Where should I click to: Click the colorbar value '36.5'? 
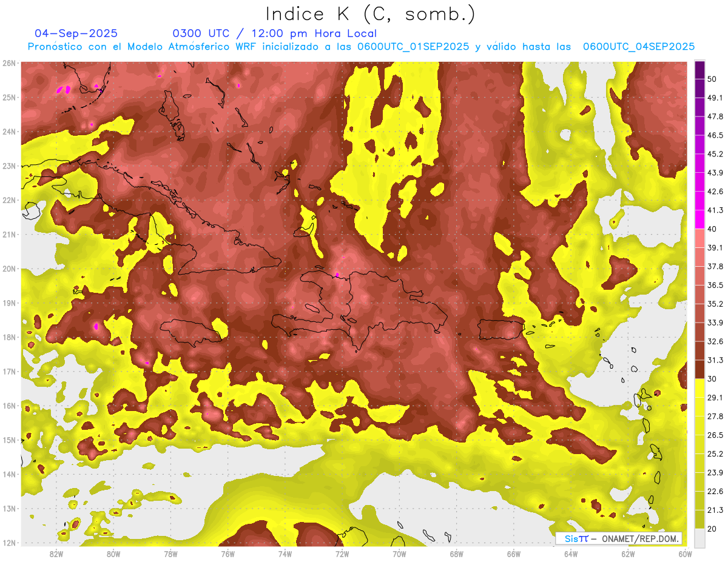[x=715, y=285]
